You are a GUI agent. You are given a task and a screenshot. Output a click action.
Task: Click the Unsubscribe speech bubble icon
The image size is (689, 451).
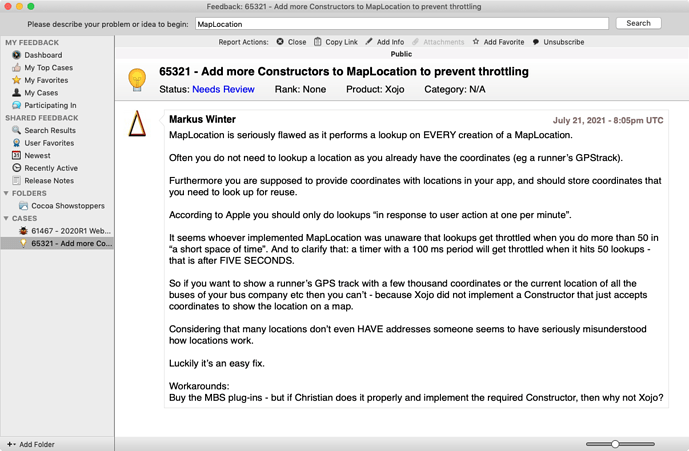pos(536,42)
